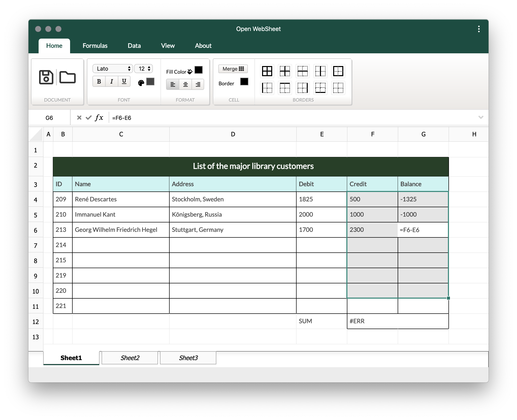This screenshot has width=517, height=420.
Task: Cancel formula edit with X icon
Action: point(79,118)
